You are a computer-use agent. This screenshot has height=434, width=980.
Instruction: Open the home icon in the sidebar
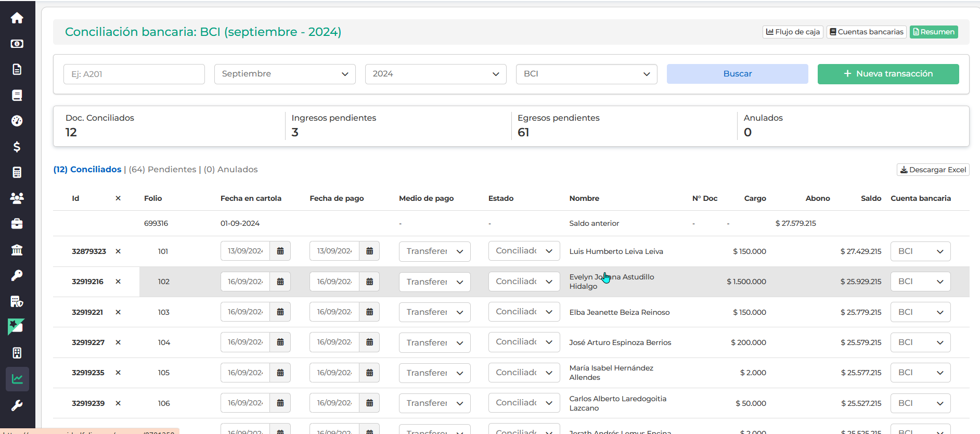pyautogui.click(x=17, y=18)
